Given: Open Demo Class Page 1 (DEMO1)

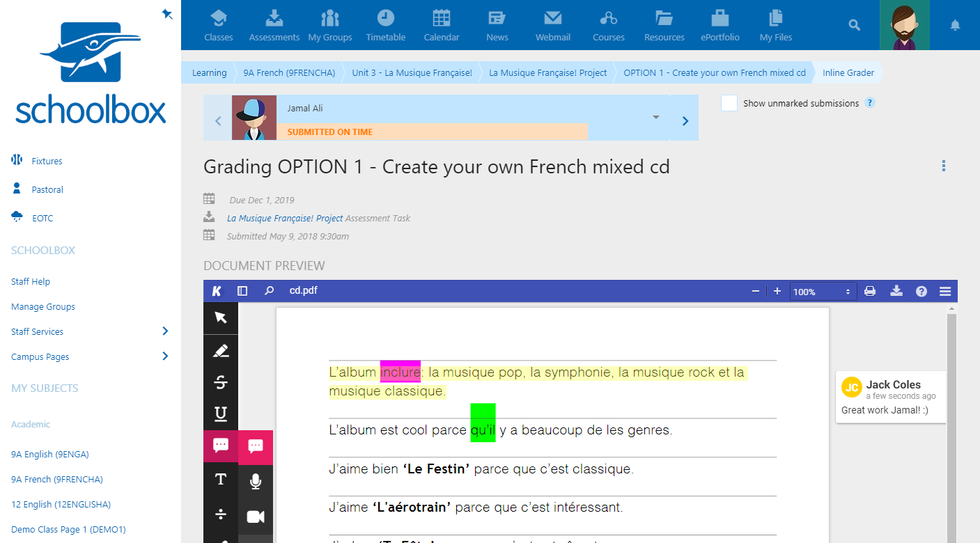Looking at the screenshot, I should point(68,529).
